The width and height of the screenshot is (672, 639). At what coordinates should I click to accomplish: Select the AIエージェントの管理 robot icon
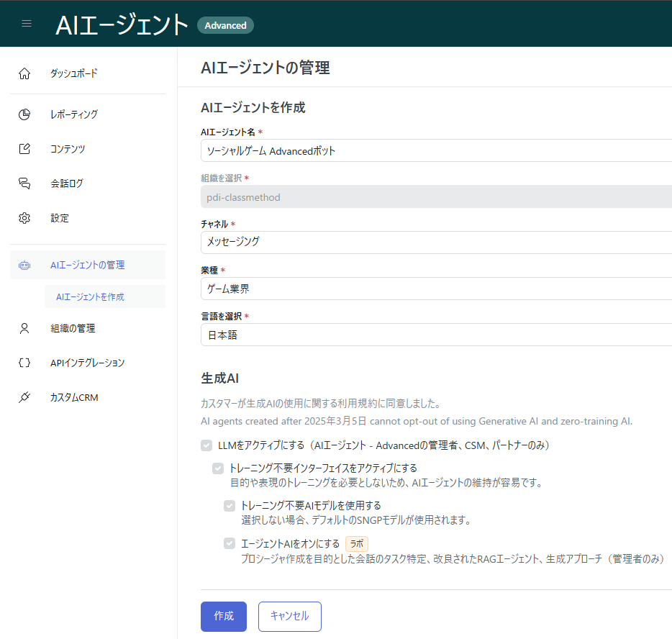pyautogui.click(x=24, y=265)
